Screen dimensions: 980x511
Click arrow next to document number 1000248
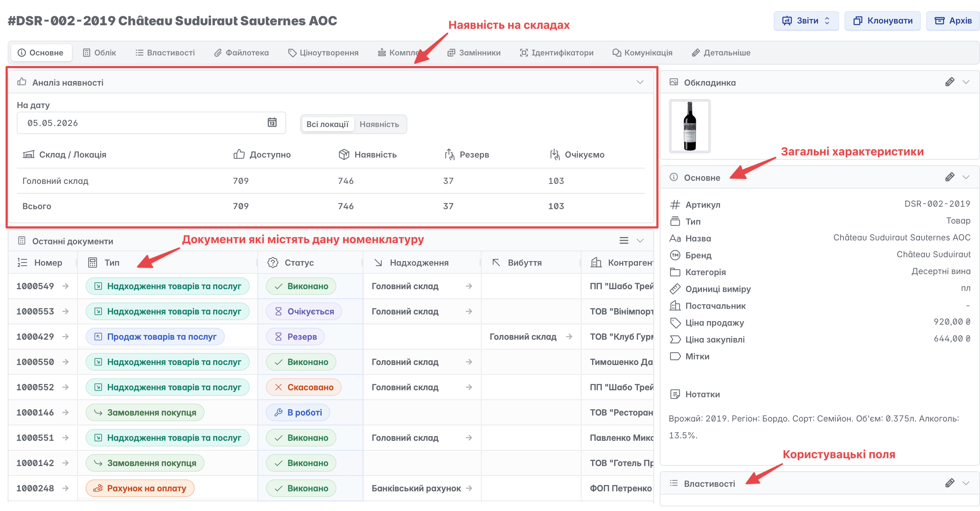click(x=66, y=488)
